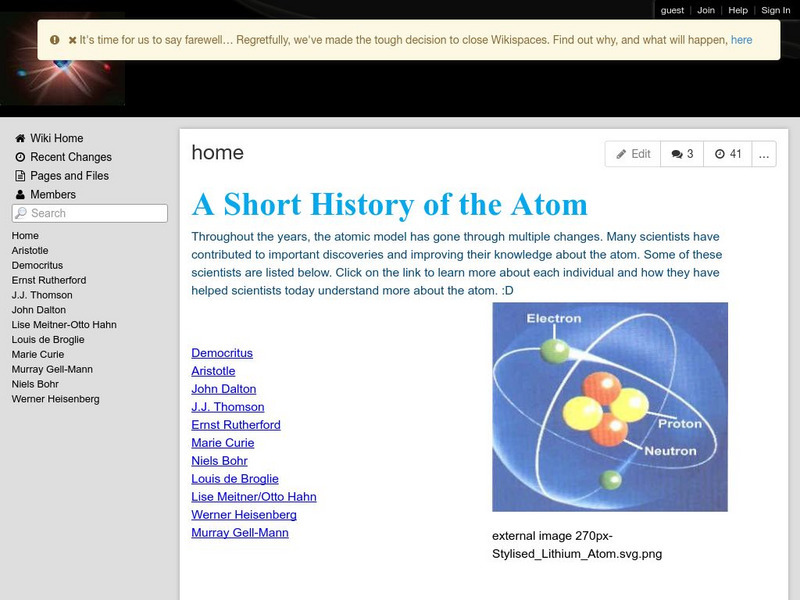Dismiss the Wikispaces farewell banner with the X

point(72,40)
